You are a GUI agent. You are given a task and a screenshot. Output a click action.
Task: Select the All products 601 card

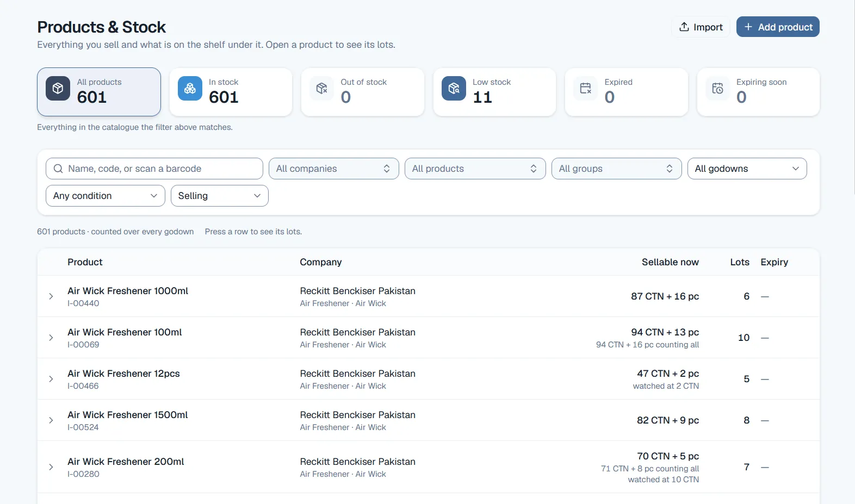[99, 92]
